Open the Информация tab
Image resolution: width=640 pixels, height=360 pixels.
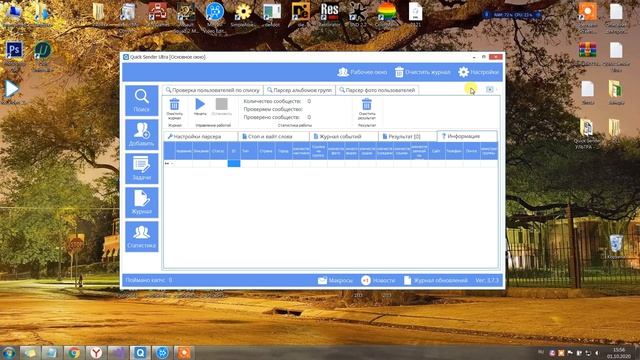click(x=467, y=136)
